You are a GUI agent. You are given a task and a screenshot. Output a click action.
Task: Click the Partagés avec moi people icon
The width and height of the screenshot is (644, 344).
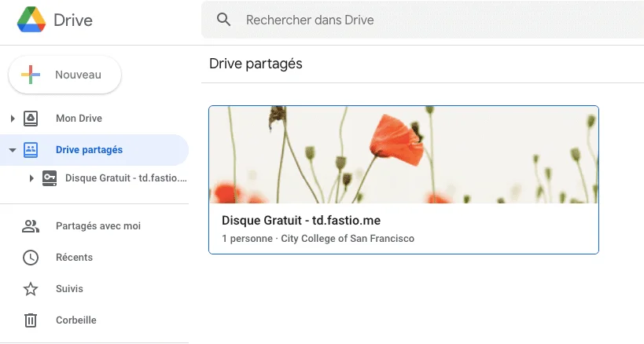[x=31, y=226]
